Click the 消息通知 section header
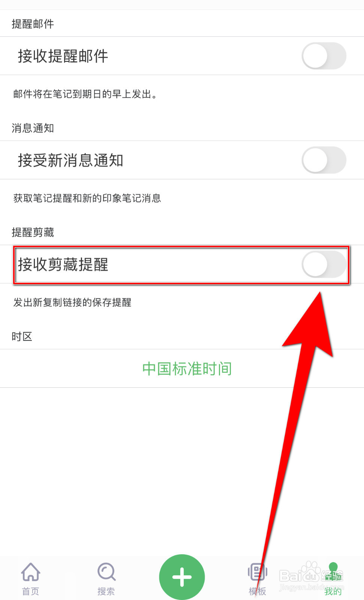 (33, 128)
